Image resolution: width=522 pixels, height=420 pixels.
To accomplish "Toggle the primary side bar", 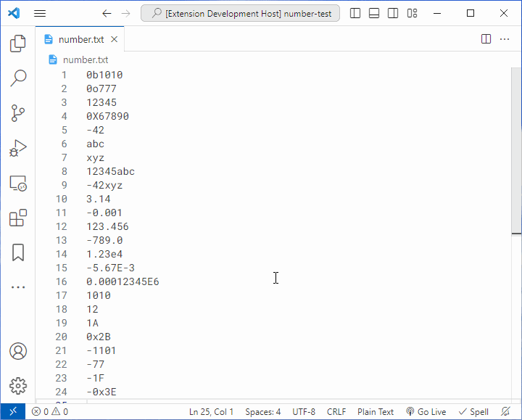I will [355, 13].
